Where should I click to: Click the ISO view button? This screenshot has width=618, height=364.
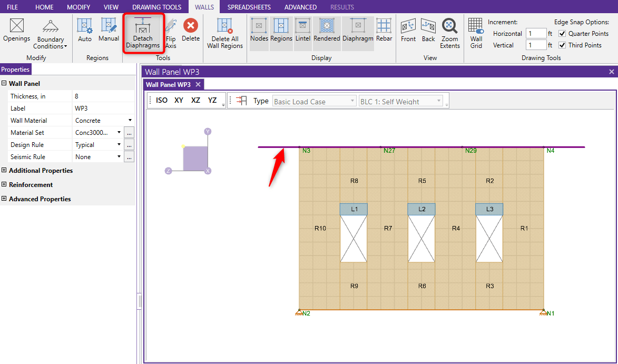162,100
